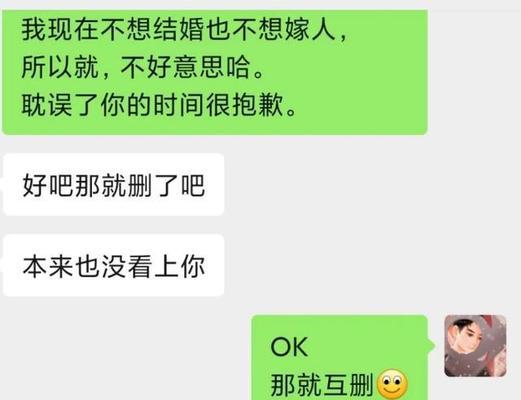Click the line 我现在不想结婚也不想嫁人
521x400 pixels.
(184, 30)
